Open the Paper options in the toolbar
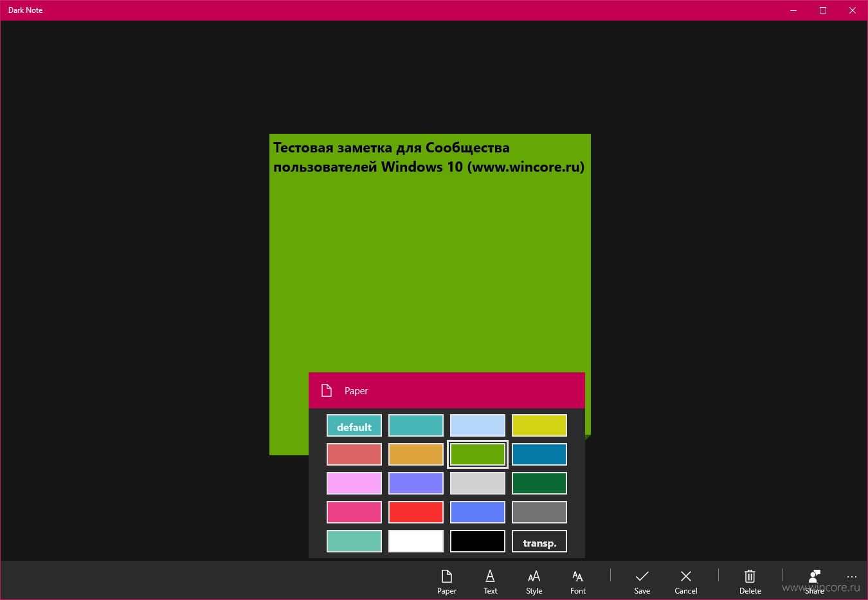 pos(447,581)
